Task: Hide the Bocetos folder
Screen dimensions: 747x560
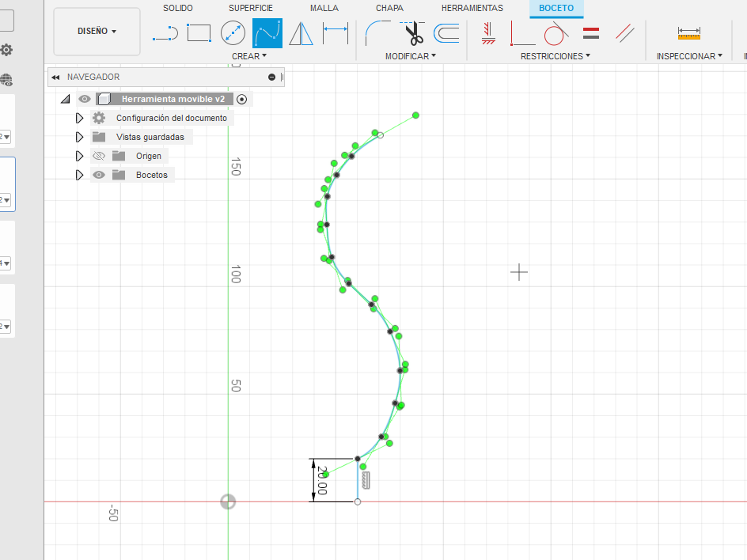Action: coord(99,176)
